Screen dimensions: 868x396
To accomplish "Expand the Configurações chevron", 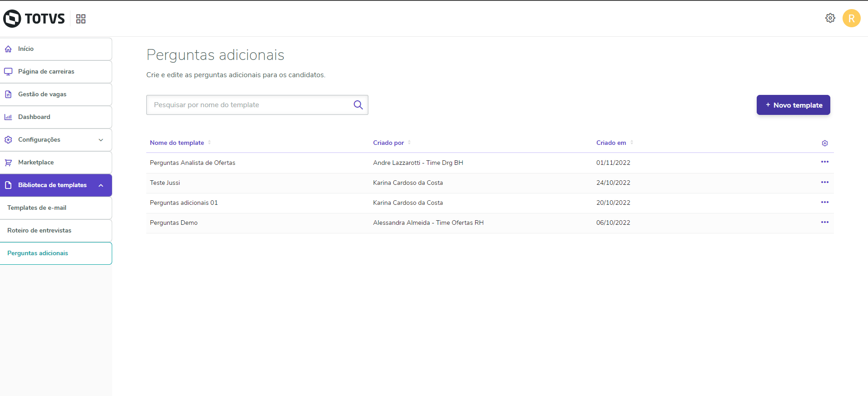I will (x=101, y=140).
